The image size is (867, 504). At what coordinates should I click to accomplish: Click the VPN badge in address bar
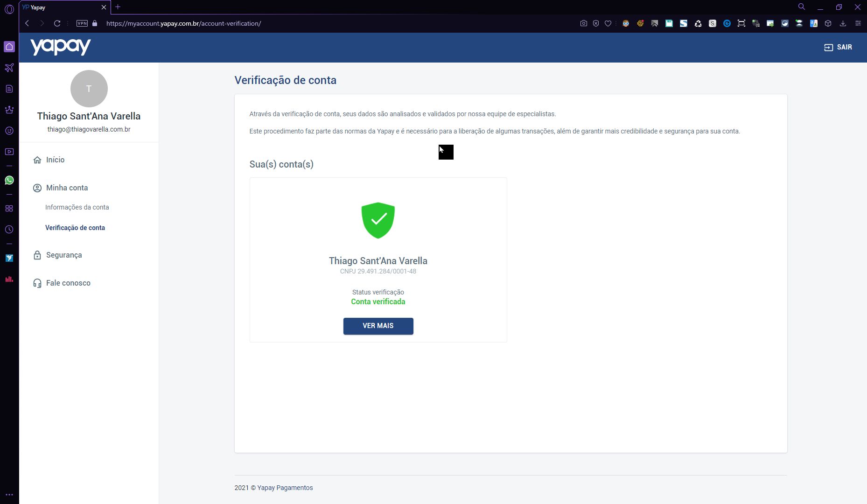(82, 23)
